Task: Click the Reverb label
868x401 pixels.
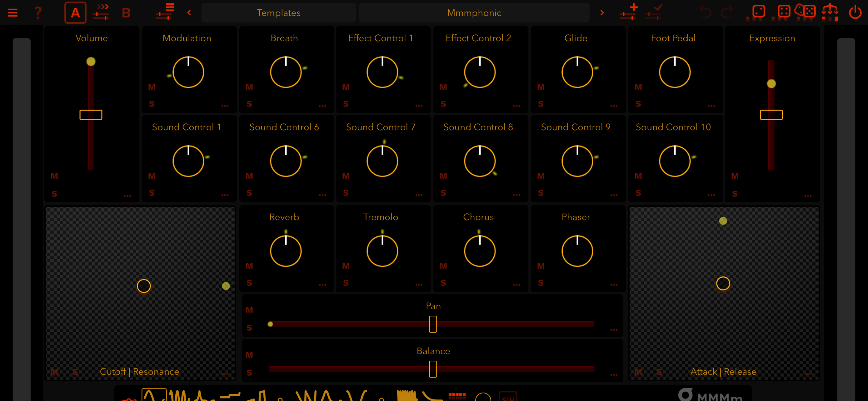Action: [x=284, y=217]
